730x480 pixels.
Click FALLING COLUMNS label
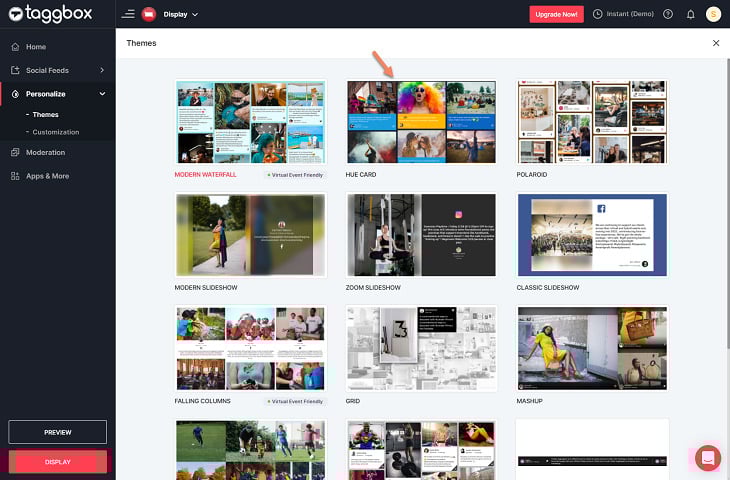pyautogui.click(x=203, y=401)
